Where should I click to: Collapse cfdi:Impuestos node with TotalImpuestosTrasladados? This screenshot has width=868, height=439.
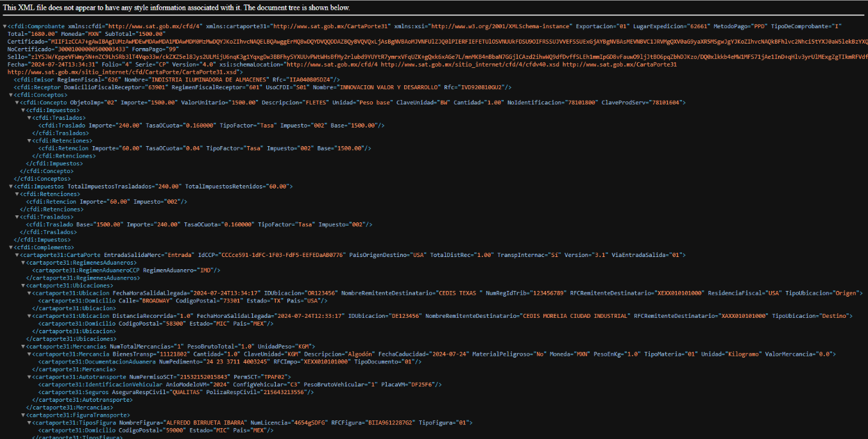tap(11, 186)
